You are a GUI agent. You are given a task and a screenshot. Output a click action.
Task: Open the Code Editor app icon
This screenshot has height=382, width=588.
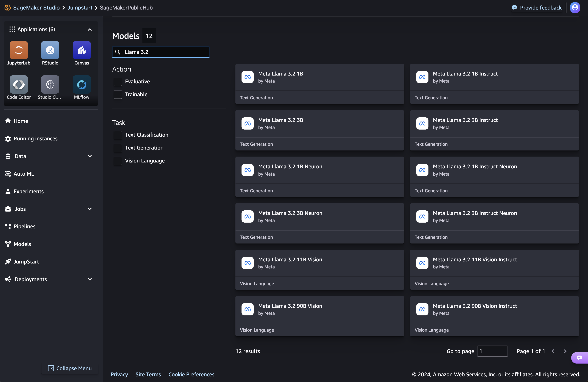click(19, 84)
